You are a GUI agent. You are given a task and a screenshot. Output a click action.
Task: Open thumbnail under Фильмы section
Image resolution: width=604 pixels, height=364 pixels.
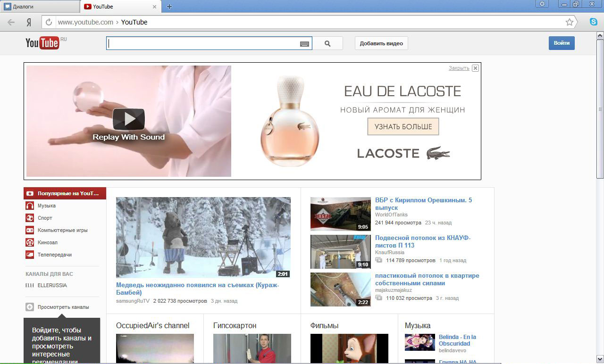tap(349, 348)
